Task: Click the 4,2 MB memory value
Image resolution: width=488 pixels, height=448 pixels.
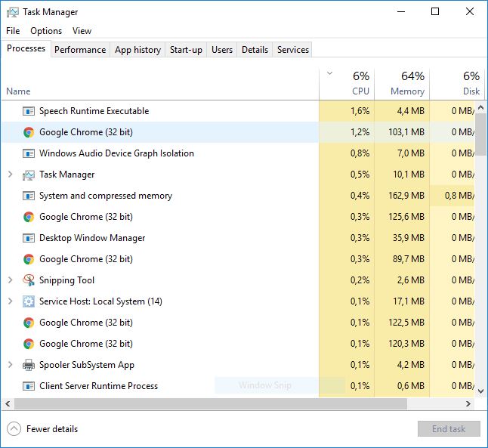Action: point(411,365)
